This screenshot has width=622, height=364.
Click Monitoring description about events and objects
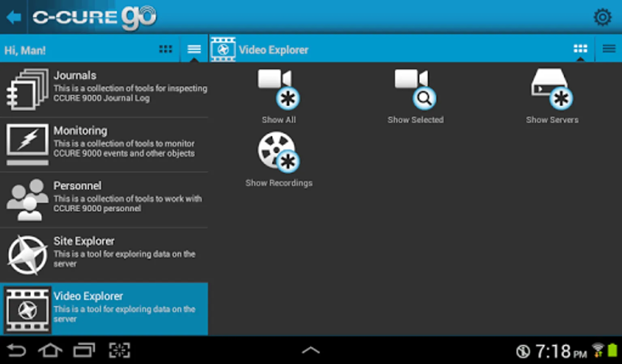(124, 148)
